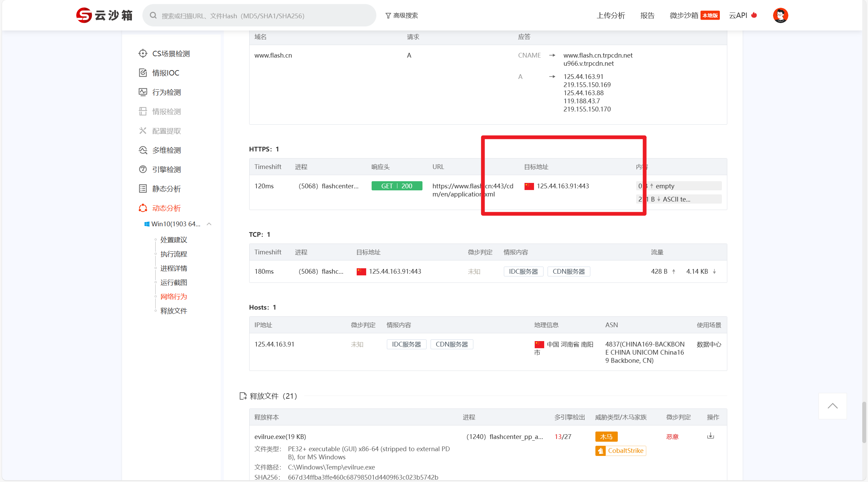This screenshot has width=868, height=482.
Task: Go to 释放文件 subsection
Action: tap(174, 311)
